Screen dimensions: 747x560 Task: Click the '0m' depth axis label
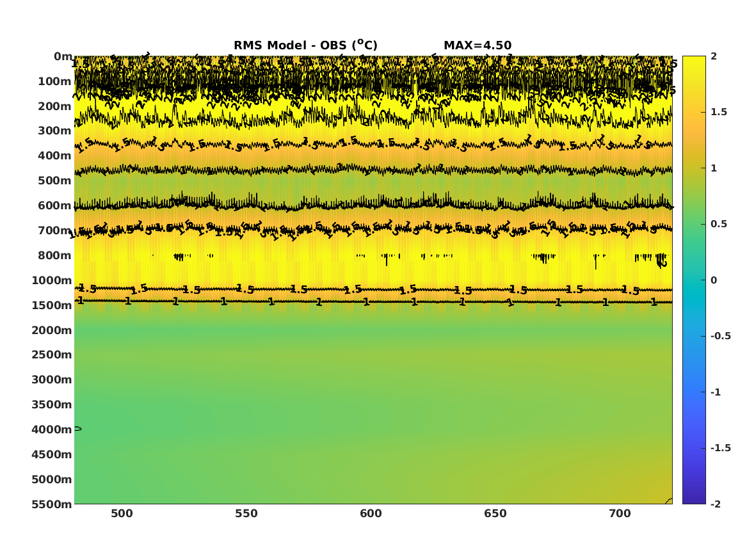[63, 56]
